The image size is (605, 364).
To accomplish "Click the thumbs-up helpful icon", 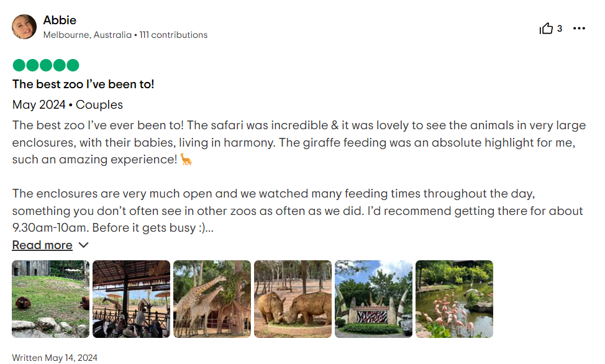I will (546, 28).
